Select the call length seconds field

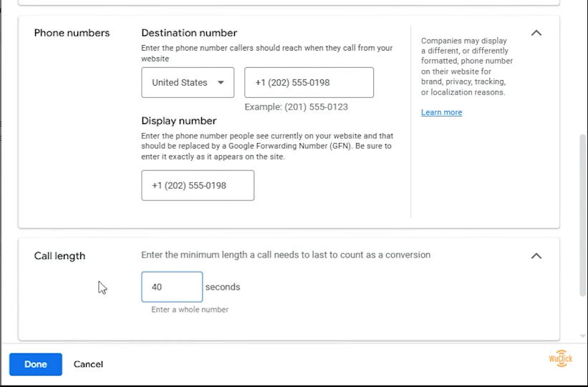pos(172,287)
